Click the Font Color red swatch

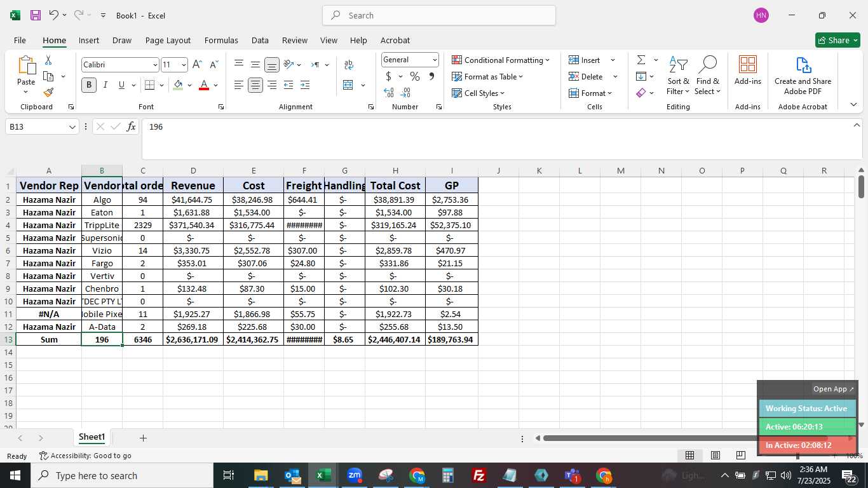(204, 85)
